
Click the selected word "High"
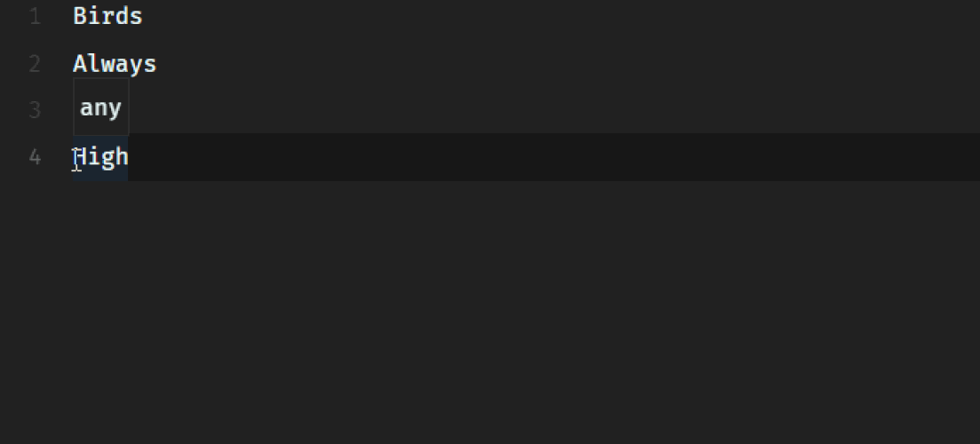pos(100,157)
